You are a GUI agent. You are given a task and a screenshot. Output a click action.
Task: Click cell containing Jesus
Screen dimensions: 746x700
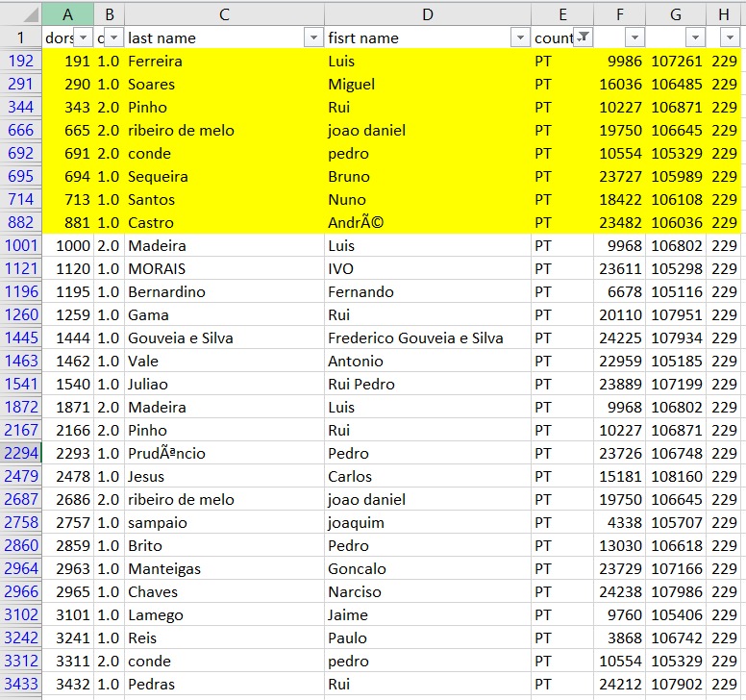pos(225,476)
